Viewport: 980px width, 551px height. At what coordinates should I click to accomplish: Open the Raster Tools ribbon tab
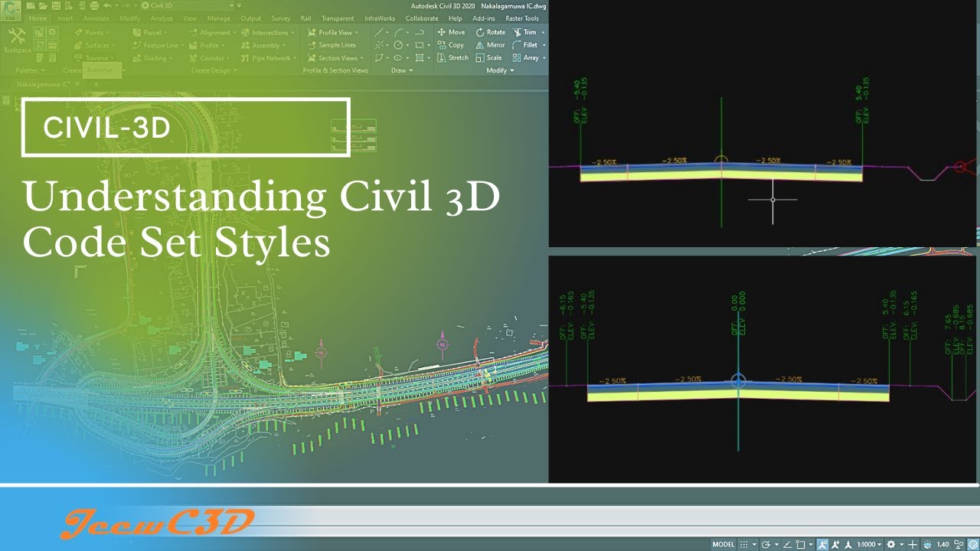pos(522,18)
